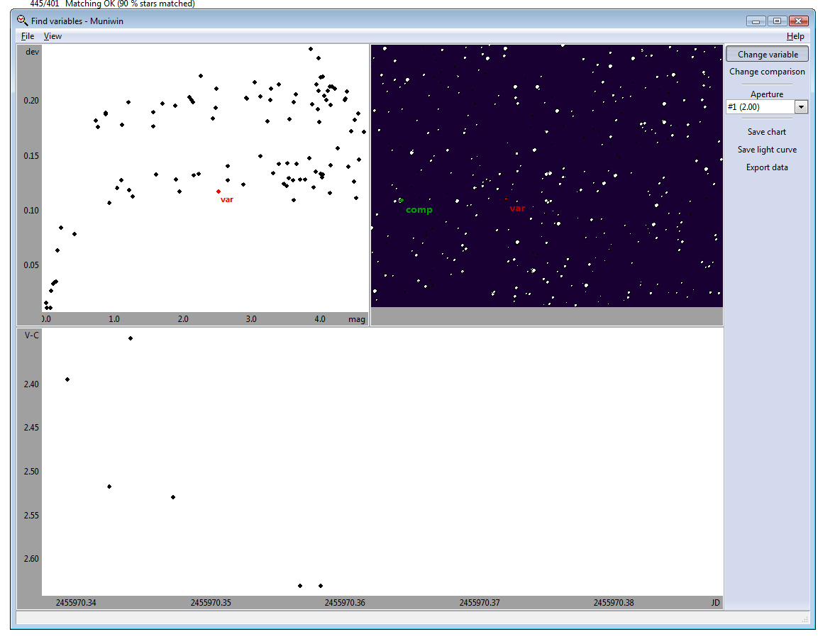Select the red var point in dev plot
The image size is (835, 644).
(219, 191)
